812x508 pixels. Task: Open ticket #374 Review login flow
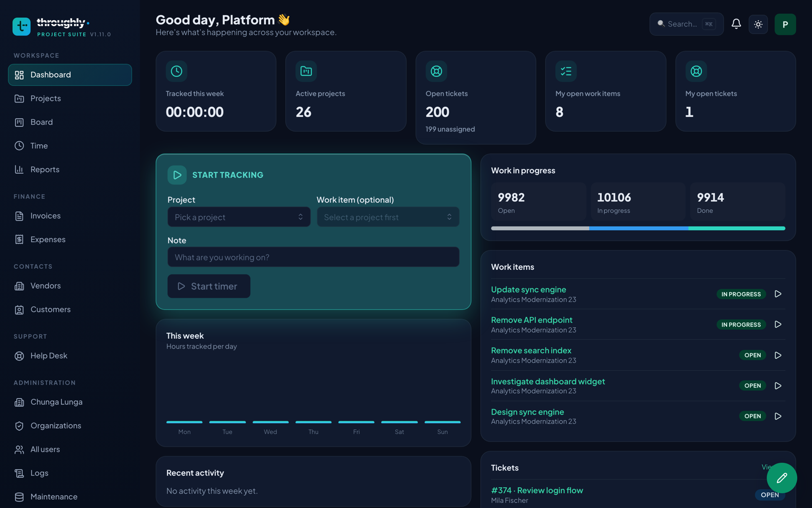[537, 490]
